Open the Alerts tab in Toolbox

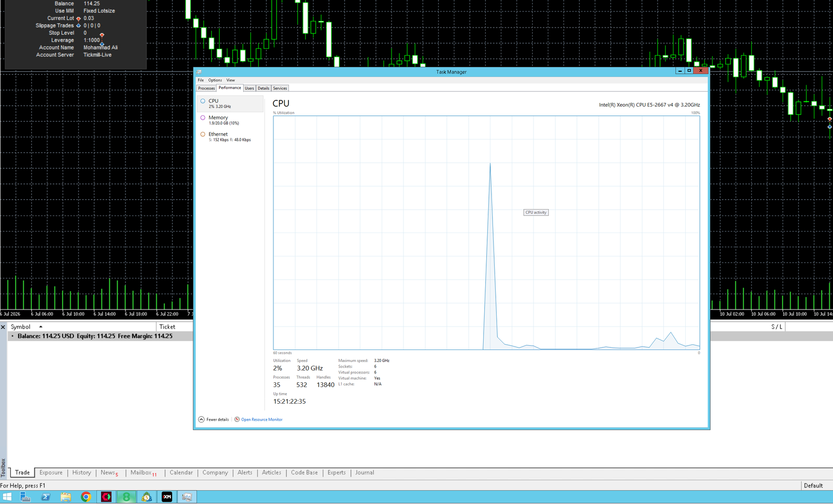245,473
